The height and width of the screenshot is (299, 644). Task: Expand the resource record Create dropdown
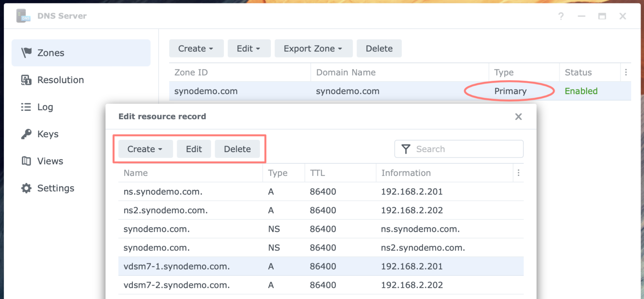coord(145,149)
